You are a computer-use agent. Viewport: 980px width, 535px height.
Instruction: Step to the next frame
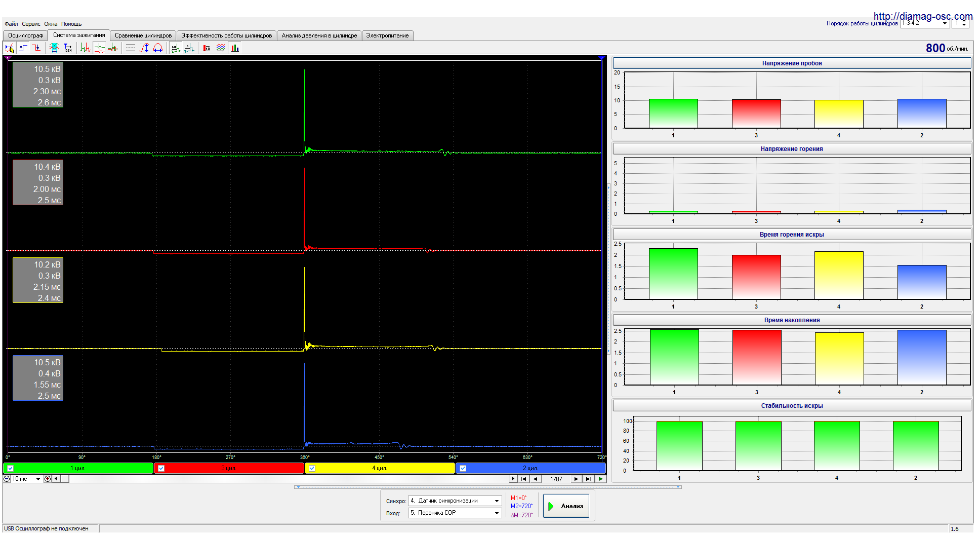(576, 479)
